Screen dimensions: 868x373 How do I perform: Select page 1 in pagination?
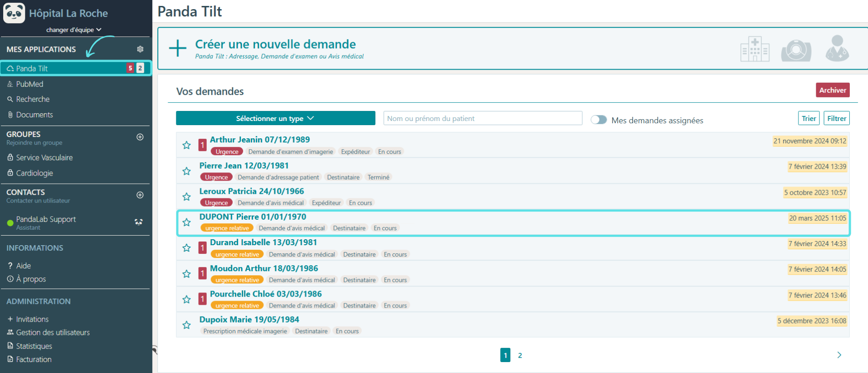[x=505, y=355]
